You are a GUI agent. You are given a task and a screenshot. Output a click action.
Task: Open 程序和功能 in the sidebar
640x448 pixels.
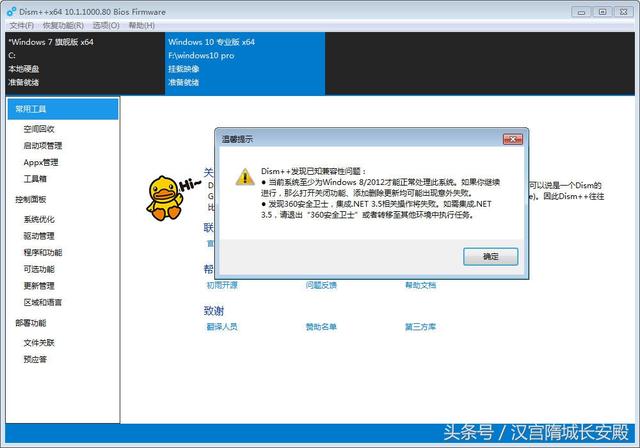43,252
